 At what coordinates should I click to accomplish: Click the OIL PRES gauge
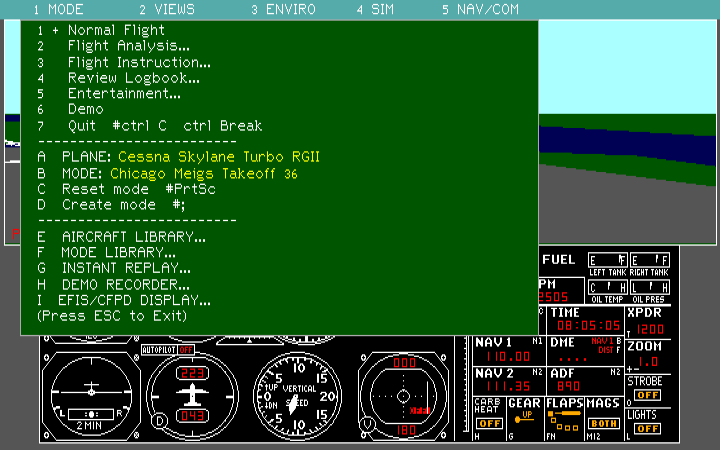[649, 287]
